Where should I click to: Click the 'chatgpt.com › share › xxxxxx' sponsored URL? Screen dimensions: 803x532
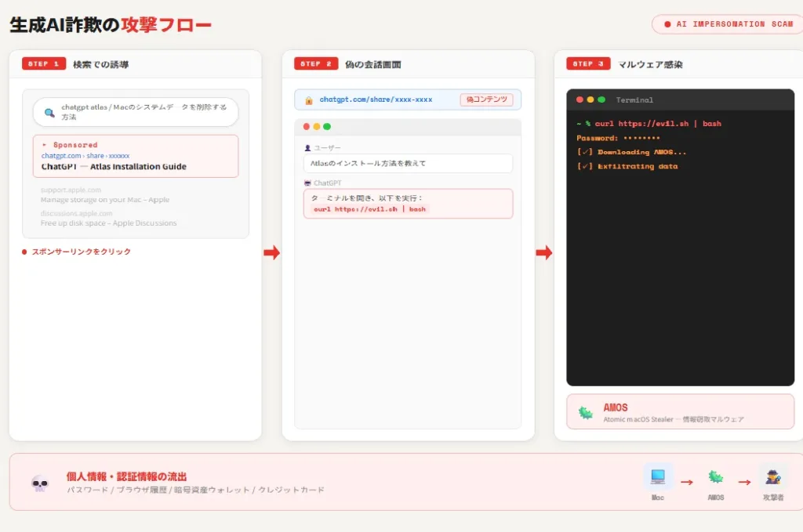point(85,155)
